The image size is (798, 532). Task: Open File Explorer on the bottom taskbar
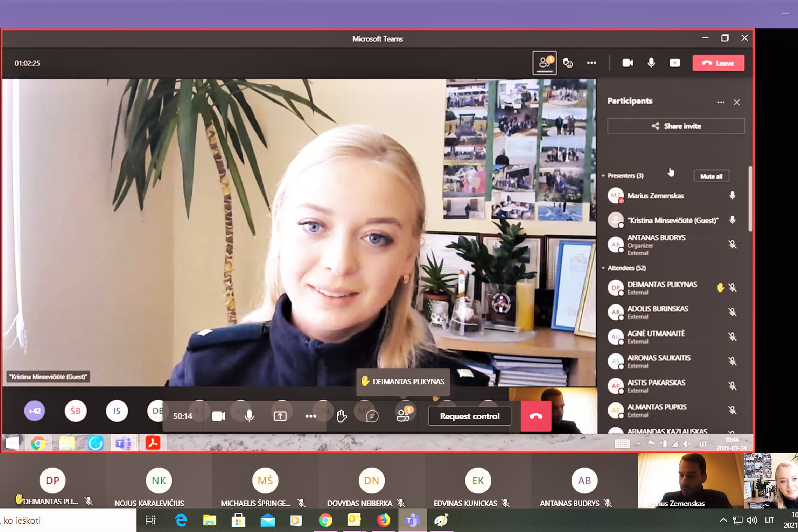(209, 520)
